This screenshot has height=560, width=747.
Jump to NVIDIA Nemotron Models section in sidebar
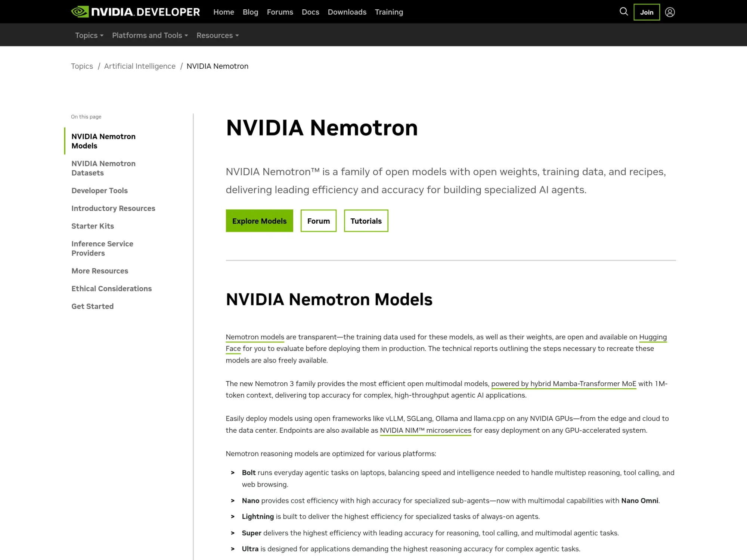(103, 141)
